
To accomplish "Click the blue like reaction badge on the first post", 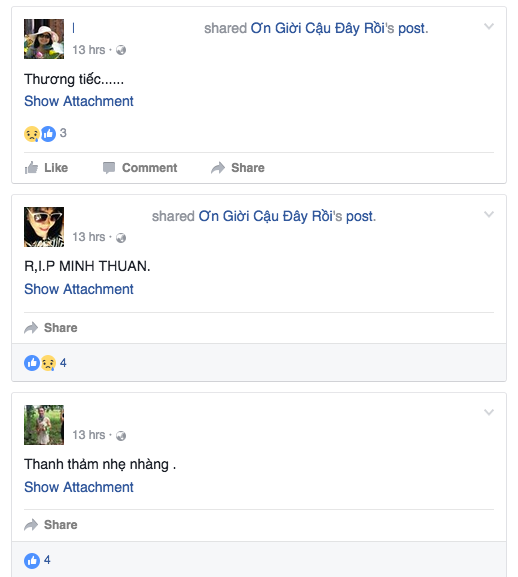I will 48,134.
